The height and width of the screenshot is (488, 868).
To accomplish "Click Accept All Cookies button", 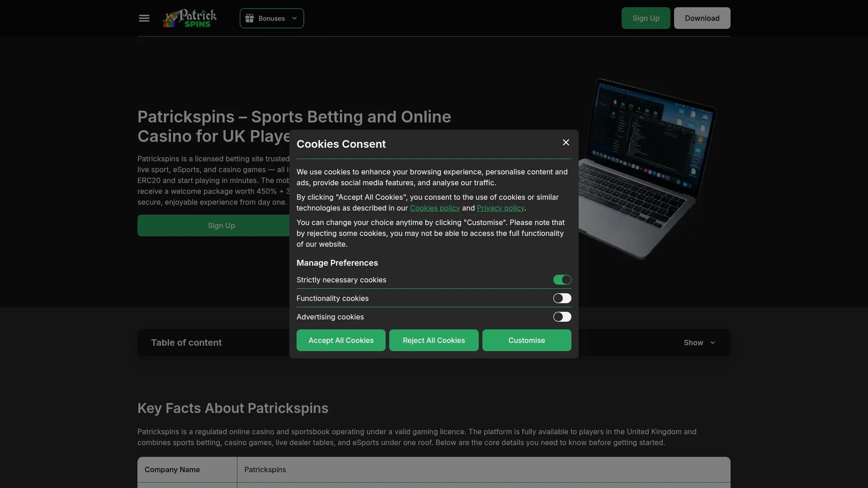I will coord(341,340).
